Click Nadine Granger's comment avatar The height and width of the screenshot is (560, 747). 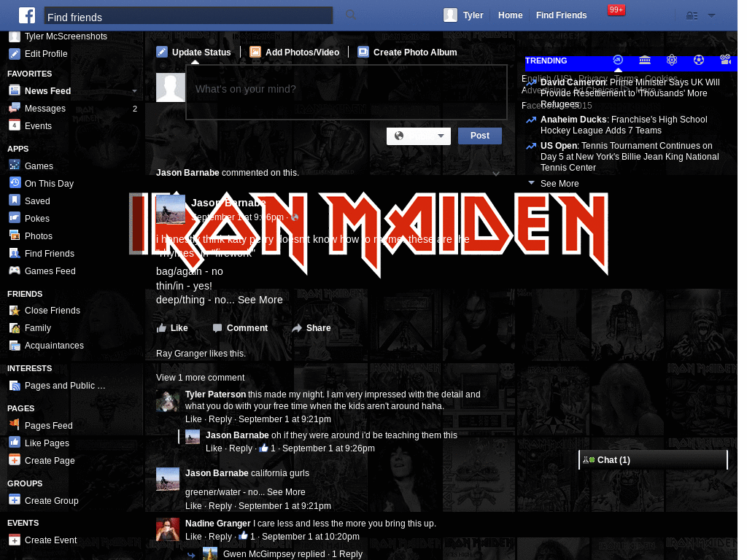click(168, 529)
